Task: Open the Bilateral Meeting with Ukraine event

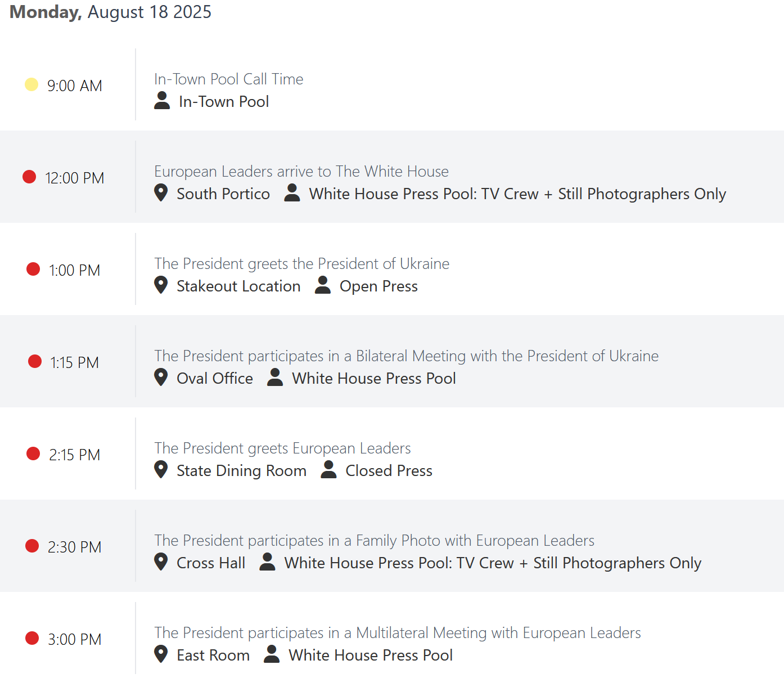Action: click(406, 356)
